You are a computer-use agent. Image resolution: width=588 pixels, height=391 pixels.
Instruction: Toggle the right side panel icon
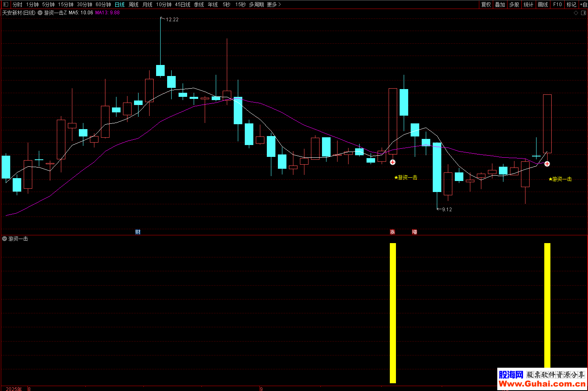coord(584,13)
